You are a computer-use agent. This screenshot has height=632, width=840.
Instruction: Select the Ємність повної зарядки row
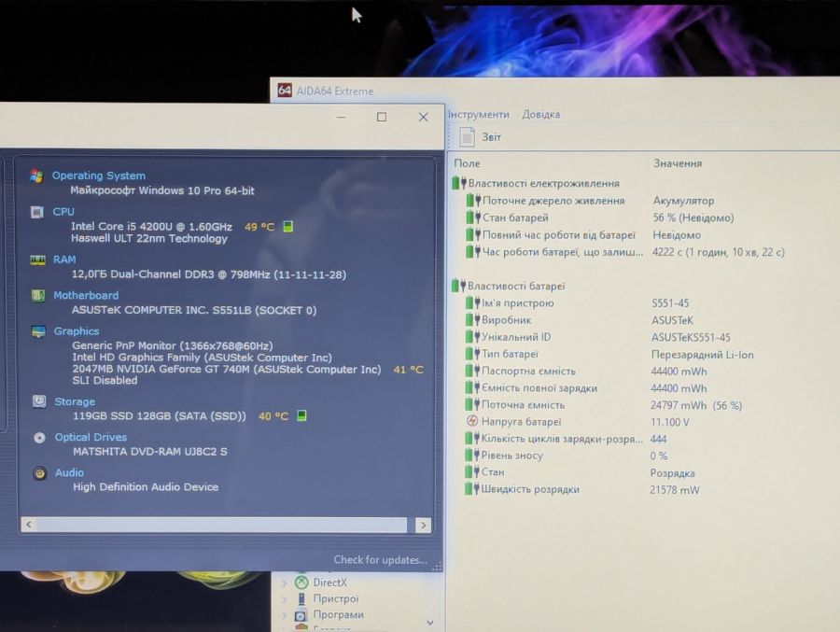[x=585, y=388]
